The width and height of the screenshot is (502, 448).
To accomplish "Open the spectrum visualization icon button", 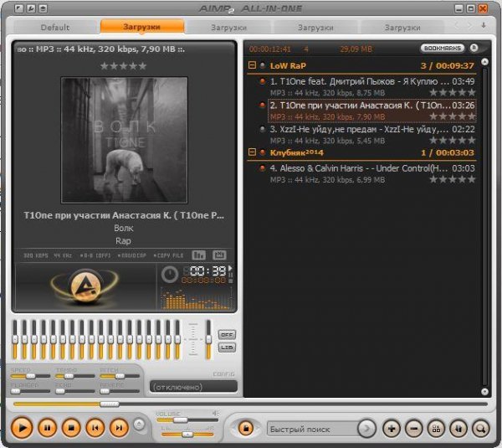I will [198, 255].
